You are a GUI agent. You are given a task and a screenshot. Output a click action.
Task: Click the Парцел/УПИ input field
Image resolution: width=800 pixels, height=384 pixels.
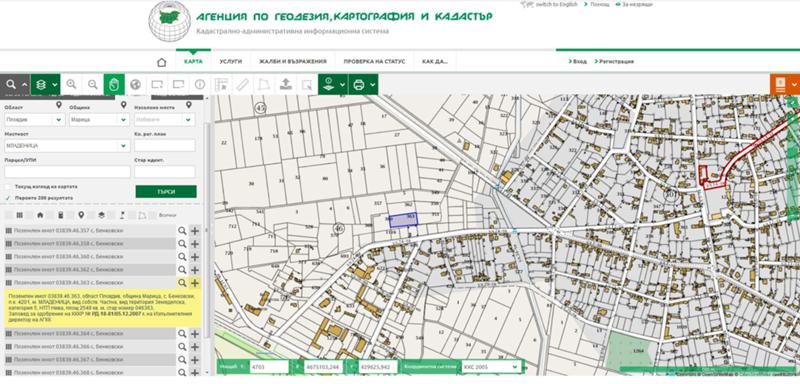coord(67,171)
